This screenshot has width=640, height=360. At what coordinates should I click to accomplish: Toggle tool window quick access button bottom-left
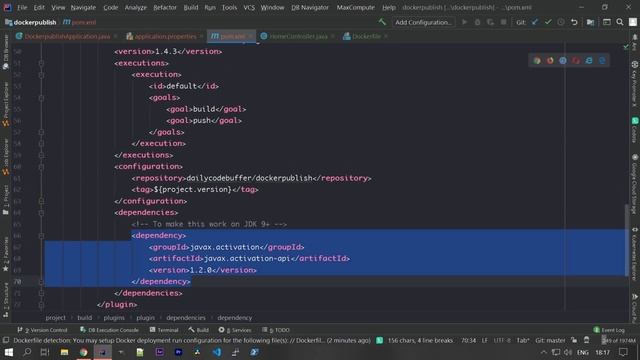pyautogui.click(x=6, y=340)
